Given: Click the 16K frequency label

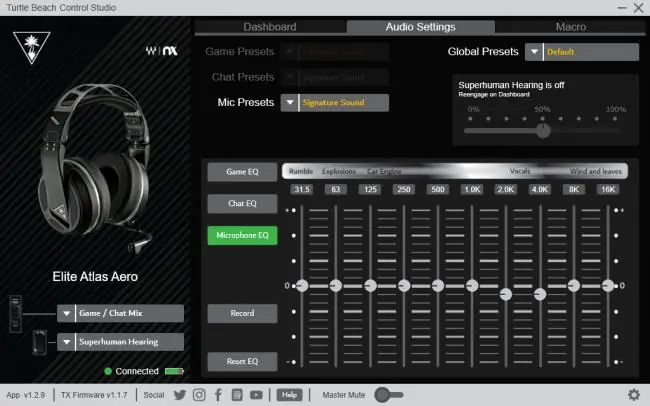Looking at the screenshot, I should click(x=608, y=190).
